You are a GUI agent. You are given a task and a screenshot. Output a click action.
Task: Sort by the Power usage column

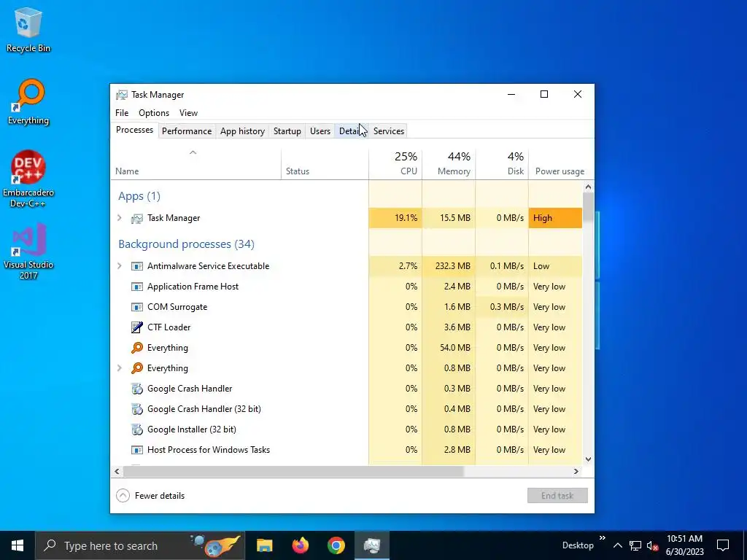(x=560, y=164)
